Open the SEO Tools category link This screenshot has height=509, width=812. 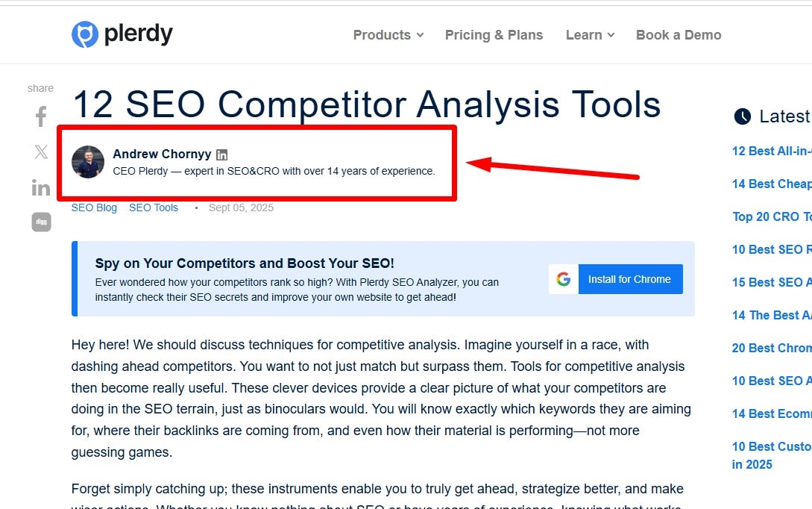click(154, 207)
